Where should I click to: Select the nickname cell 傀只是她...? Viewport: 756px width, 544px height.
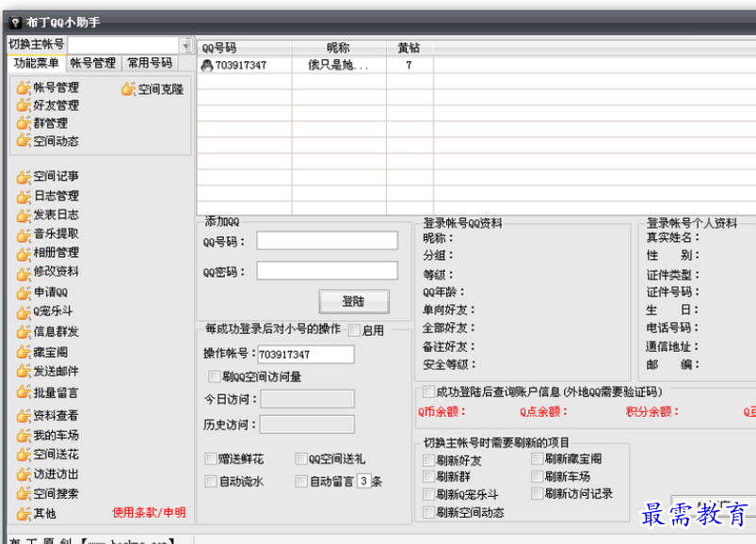tap(339, 66)
